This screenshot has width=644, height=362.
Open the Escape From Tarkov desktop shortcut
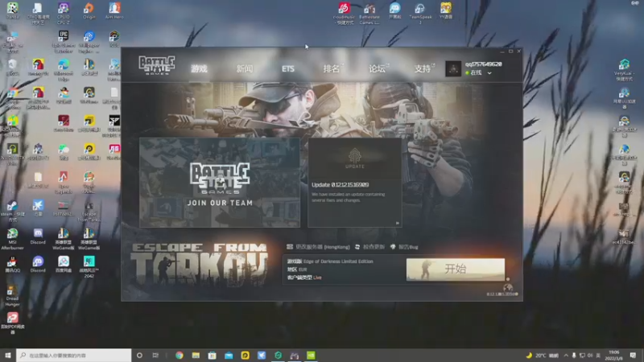coord(89,212)
